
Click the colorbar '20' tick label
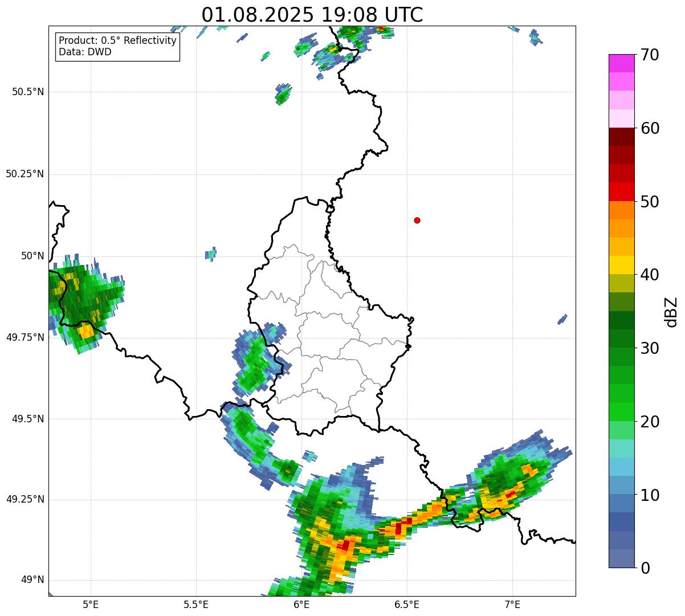pos(650,422)
